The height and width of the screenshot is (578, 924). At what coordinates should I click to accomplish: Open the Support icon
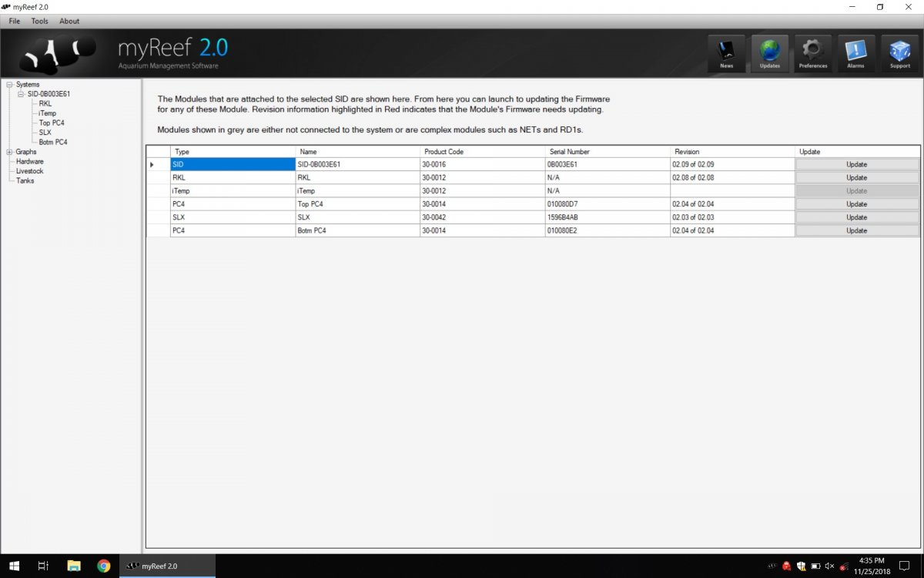[x=899, y=53]
